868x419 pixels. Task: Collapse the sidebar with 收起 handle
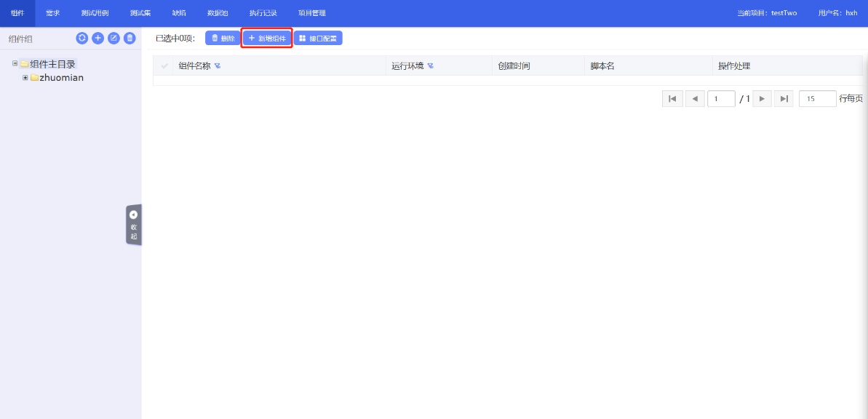[x=134, y=225]
